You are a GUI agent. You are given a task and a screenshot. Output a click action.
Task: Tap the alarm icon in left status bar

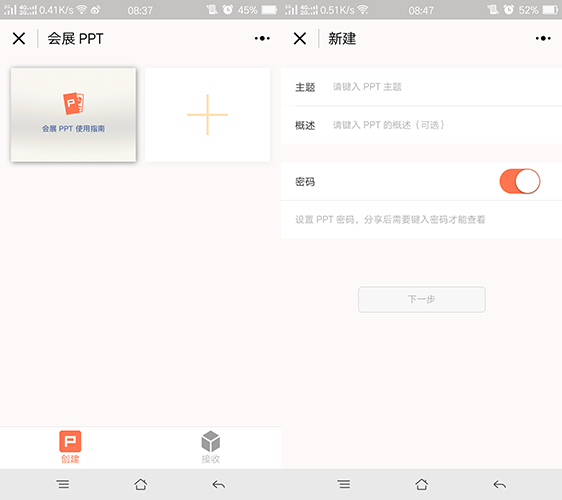[x=228, y=10]
